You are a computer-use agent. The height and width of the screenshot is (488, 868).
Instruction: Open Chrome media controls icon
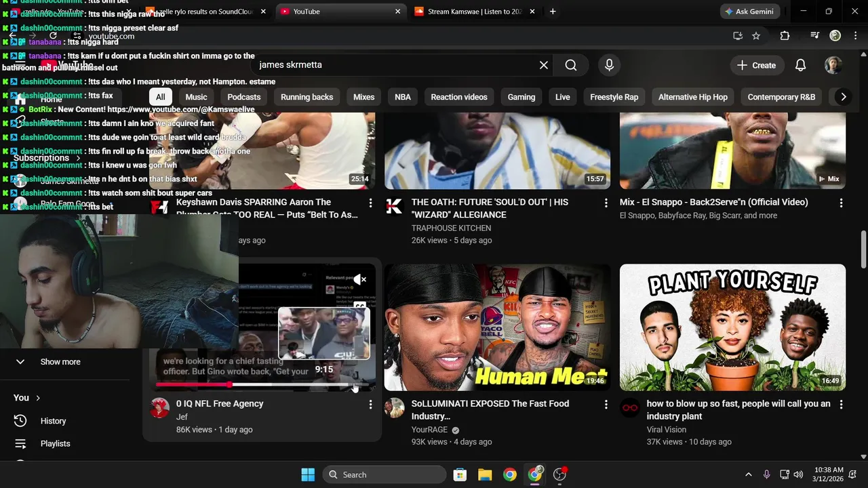815,36
